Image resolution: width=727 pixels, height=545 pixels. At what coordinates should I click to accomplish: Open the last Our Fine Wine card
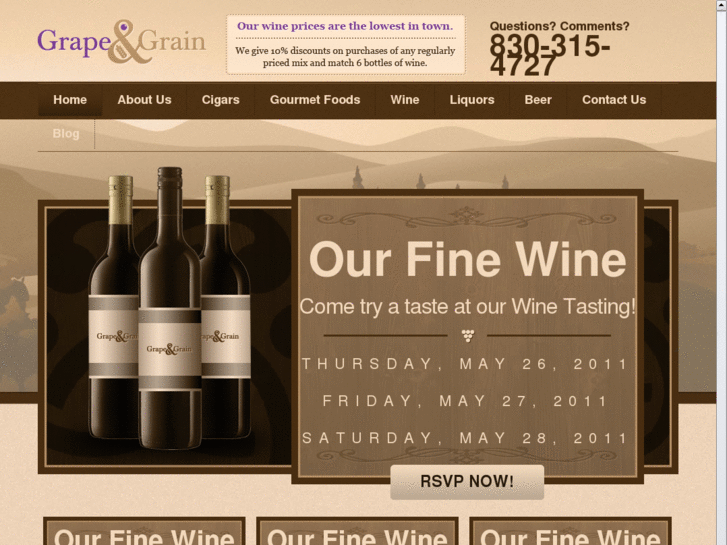(x=570, y=532)
